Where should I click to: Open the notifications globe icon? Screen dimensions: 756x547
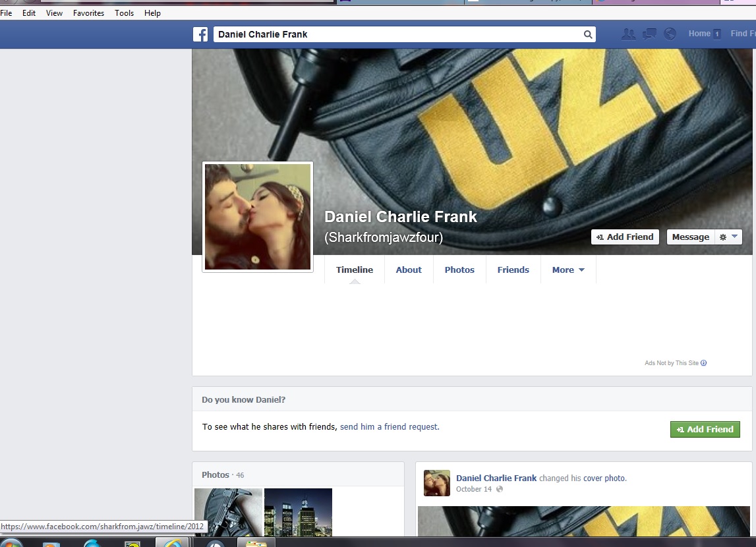pos(670,34)
